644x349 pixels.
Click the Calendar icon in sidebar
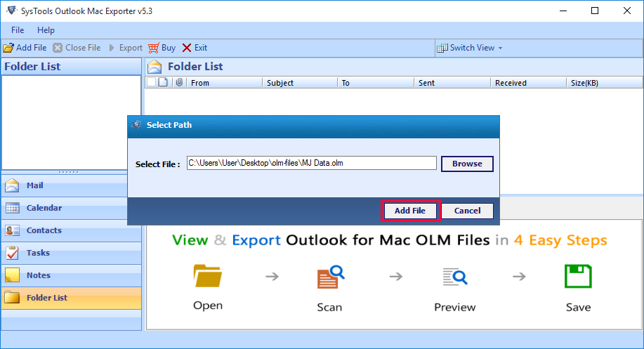click(x=13, y=208)
